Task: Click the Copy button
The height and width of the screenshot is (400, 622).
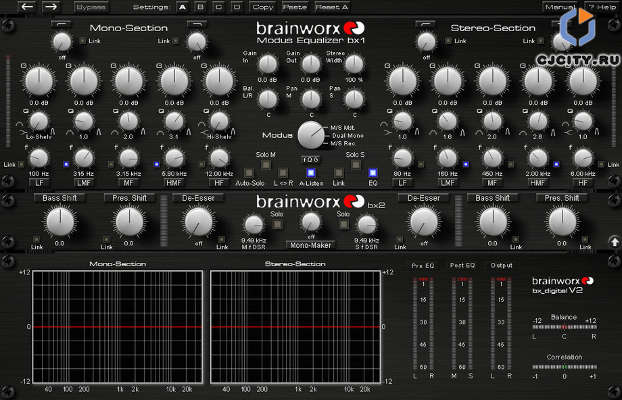Action: [263, 7]
